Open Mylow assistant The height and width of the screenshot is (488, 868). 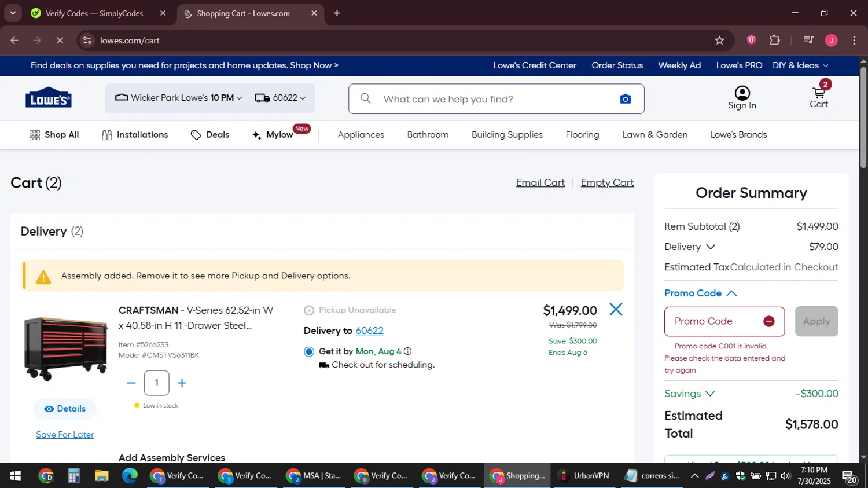point(273,135)
